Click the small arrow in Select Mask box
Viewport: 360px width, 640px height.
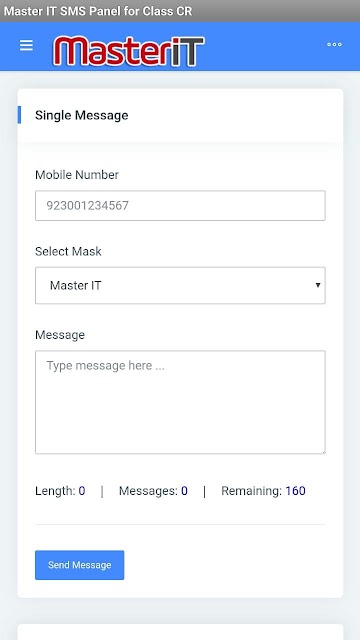point(318,285)
